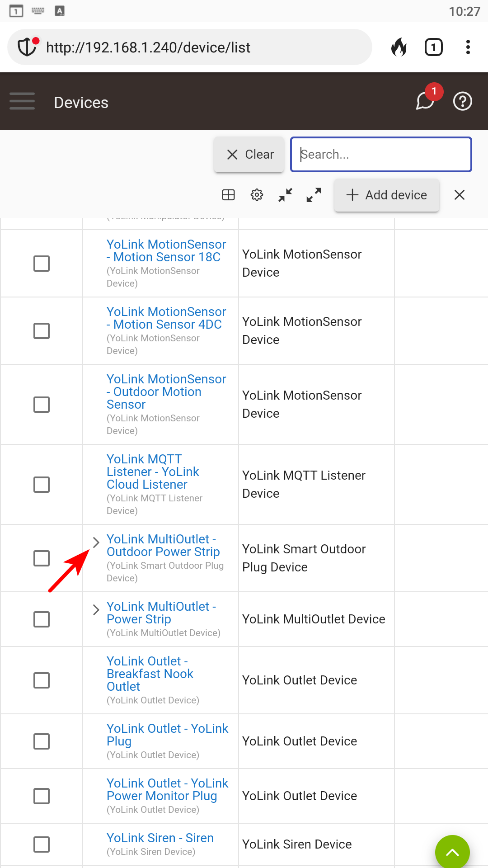This screenshot has height=868, width=488.
Task: Open YoLink MQTT Listener - YoLink Cloud Listener
Action: (x=153, y=472)
